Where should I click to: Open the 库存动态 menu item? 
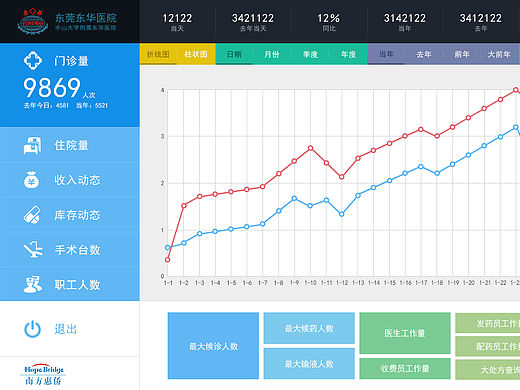70,215
